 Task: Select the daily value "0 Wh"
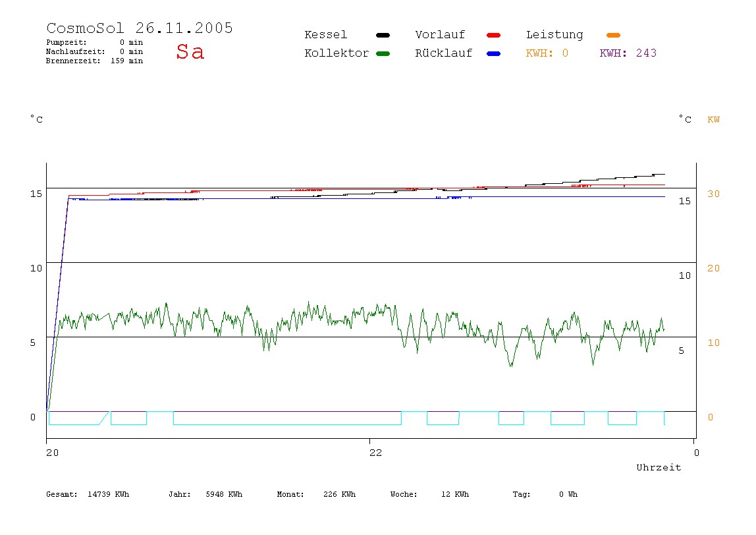click(x=568, y=494)
